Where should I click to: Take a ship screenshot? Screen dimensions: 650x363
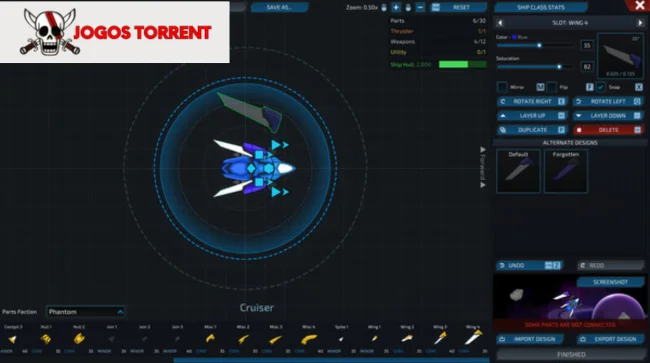click(x=610, y=282)
